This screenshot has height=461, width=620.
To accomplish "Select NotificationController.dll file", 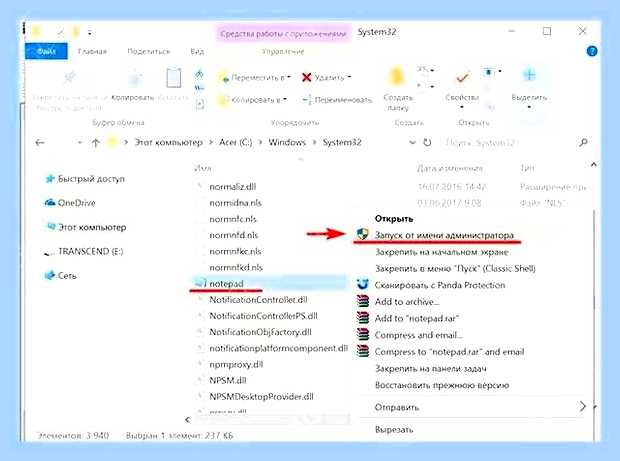I will click(258, 300).
